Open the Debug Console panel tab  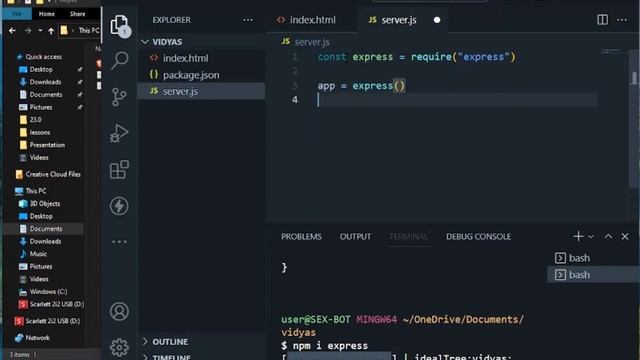coord(478,237)
